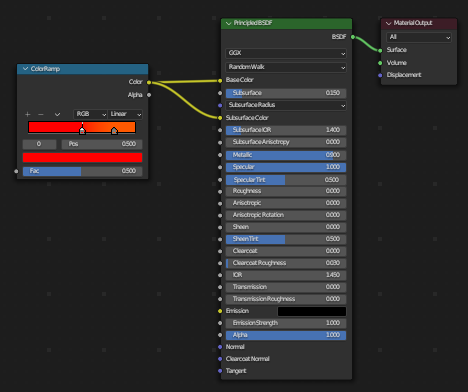Click the Tangent input socket
468x392 pixels.
point(220,371)
